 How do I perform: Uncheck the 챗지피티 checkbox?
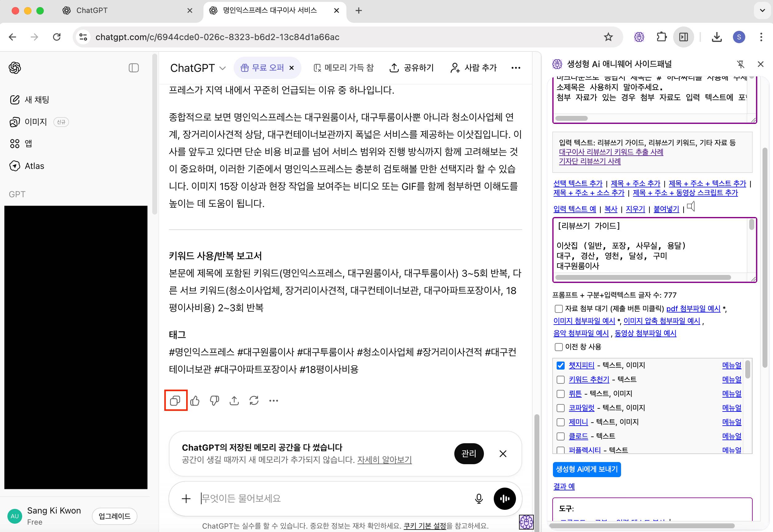pyautogui.click(x=561, y=365)
